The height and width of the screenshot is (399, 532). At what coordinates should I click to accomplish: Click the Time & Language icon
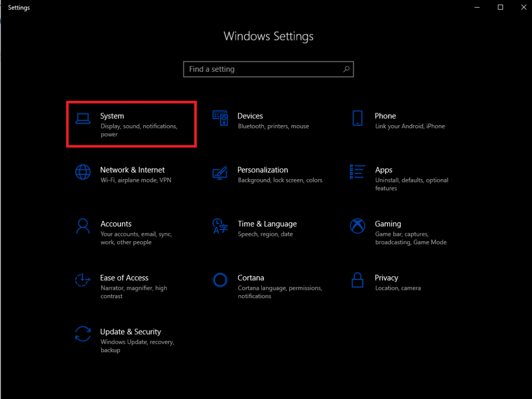220,226
